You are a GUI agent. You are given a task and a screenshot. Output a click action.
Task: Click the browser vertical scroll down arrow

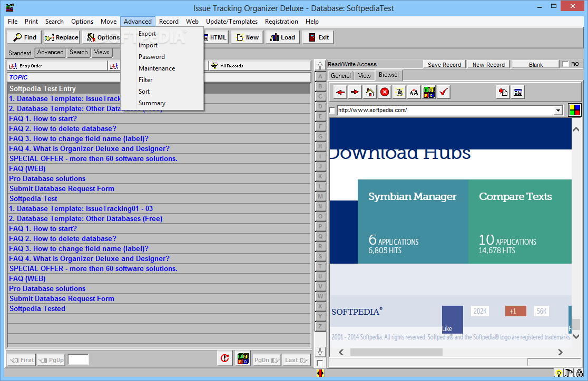[x=576, y=336]
